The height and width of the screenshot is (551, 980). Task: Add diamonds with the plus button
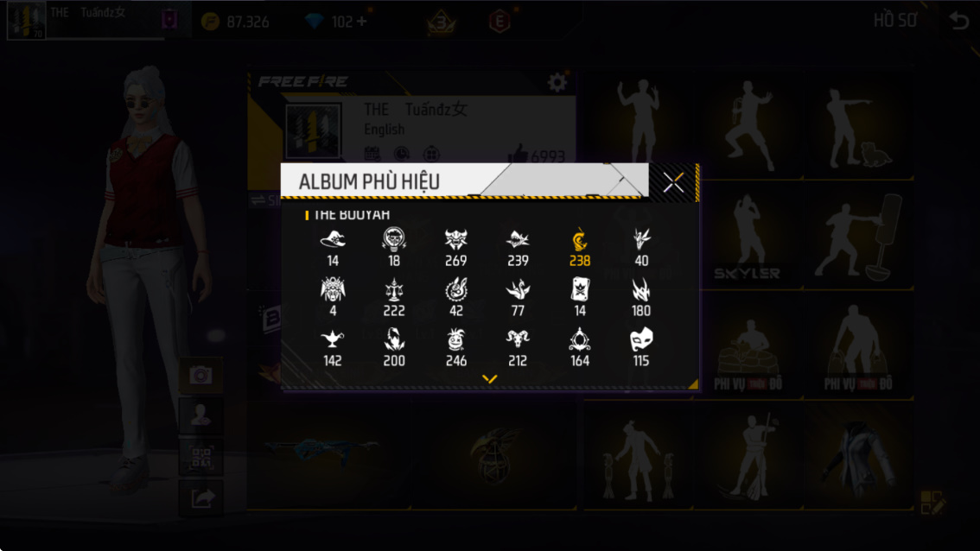[361, 22]
